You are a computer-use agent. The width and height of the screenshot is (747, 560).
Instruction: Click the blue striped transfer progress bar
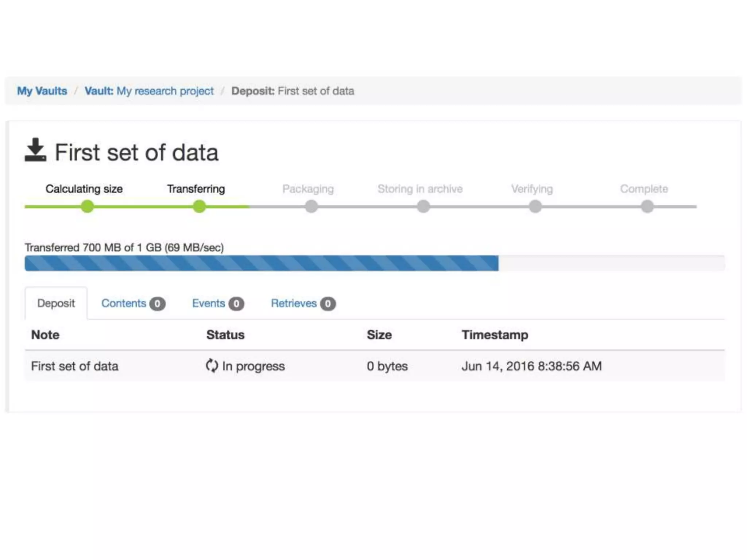click(x=261, y=263)
